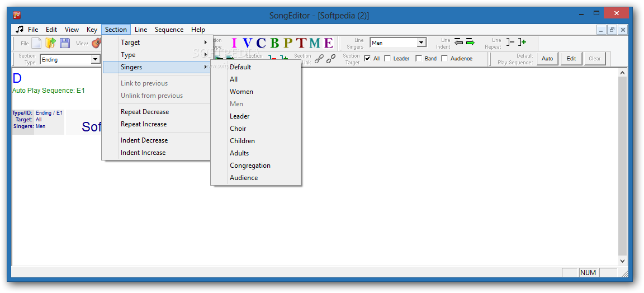The width and height of the screenshot is (644, 293).
Task: Select All singers option
Action: [256, 79]
